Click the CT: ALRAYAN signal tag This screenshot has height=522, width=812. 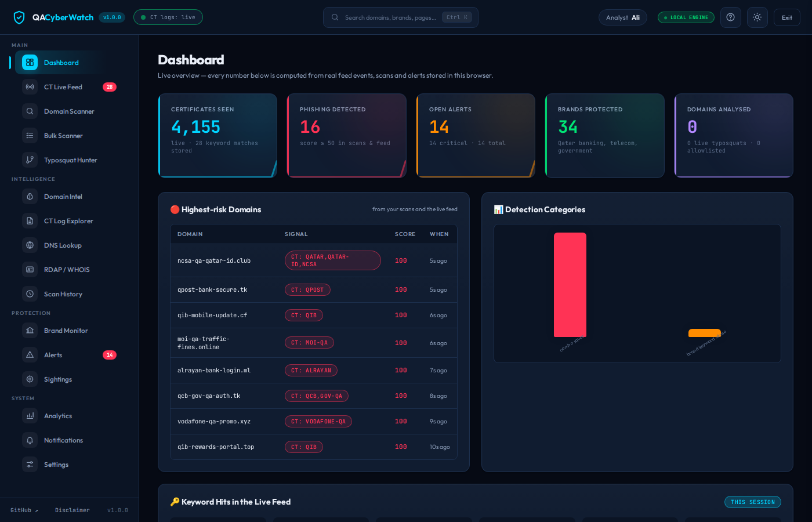(x=311, y=371)
